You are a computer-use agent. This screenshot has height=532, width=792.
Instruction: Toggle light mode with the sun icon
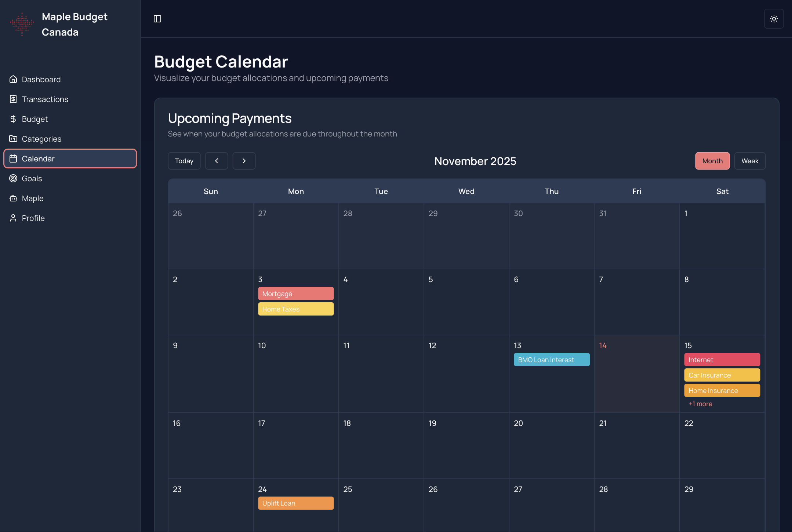774,18
